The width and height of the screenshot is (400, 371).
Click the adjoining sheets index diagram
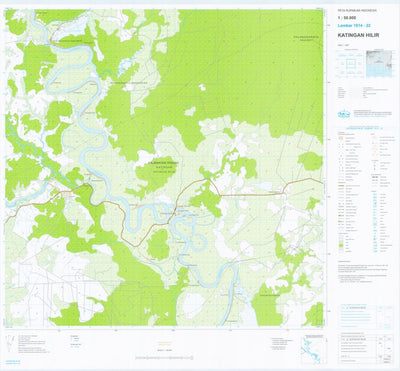[350, 63]
